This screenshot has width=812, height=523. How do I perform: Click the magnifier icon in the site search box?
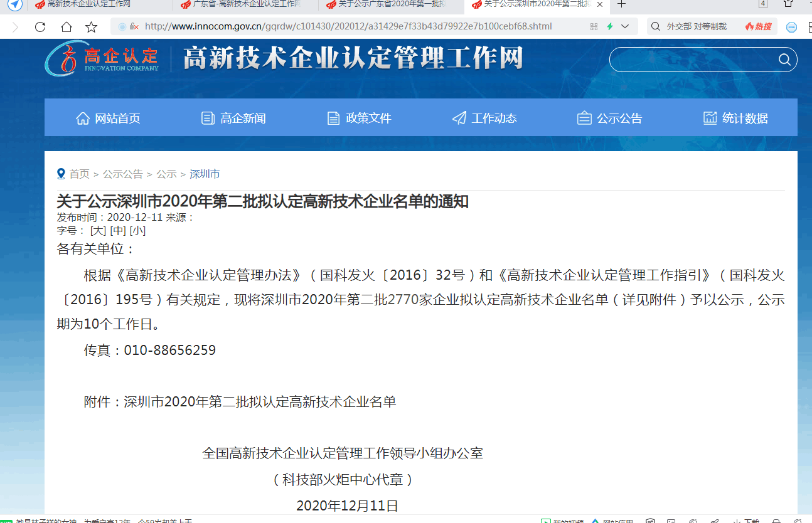[x=784, y=60]
